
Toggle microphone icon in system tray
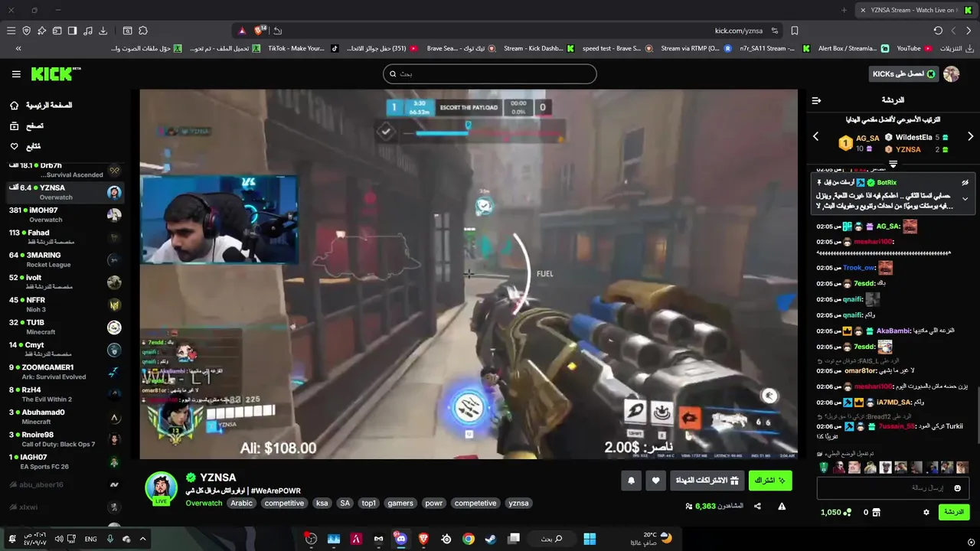[x=109, y=539]
